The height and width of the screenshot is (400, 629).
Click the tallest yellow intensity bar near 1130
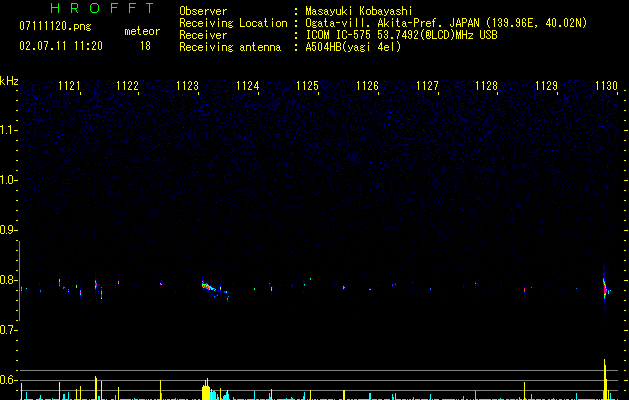(605, 379)
